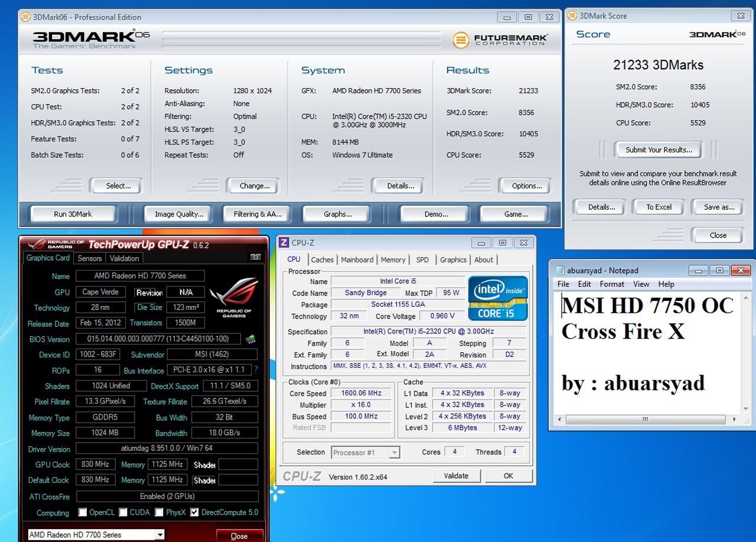Click the 3DMark Score window title icon
The width and height of the screenshot is (756, 542).
(572, 16)
